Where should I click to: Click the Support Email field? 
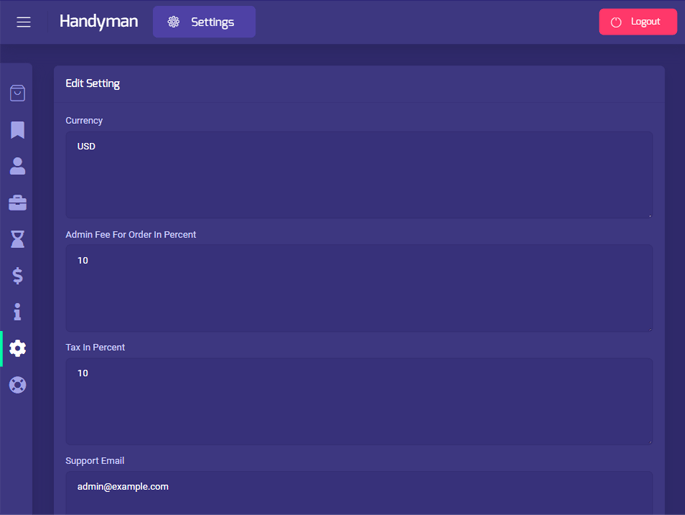coord(358,492)
